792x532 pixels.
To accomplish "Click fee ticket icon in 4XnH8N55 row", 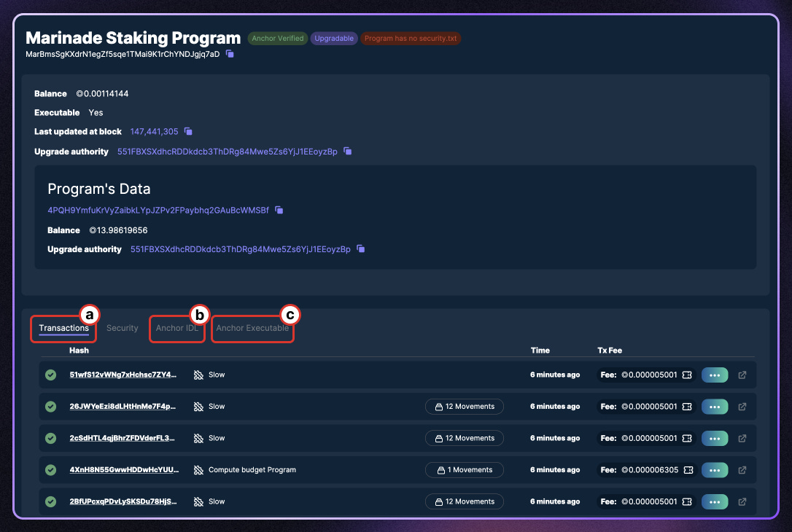I will [688, 471].
